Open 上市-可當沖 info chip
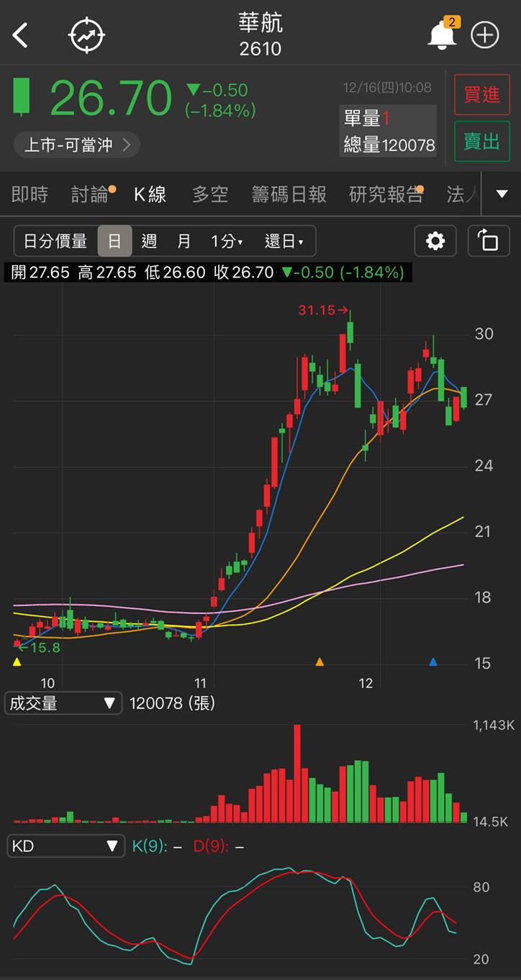 pyautogui.click(x=76, y=145)
